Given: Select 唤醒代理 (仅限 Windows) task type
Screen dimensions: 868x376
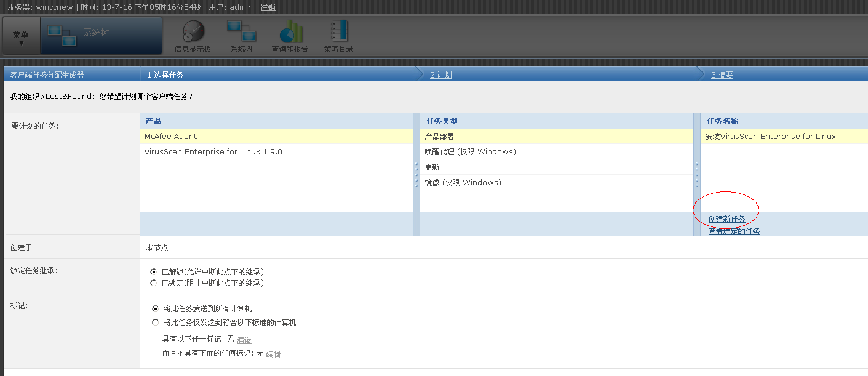Looking at the screenshot, I should [557, 152].
